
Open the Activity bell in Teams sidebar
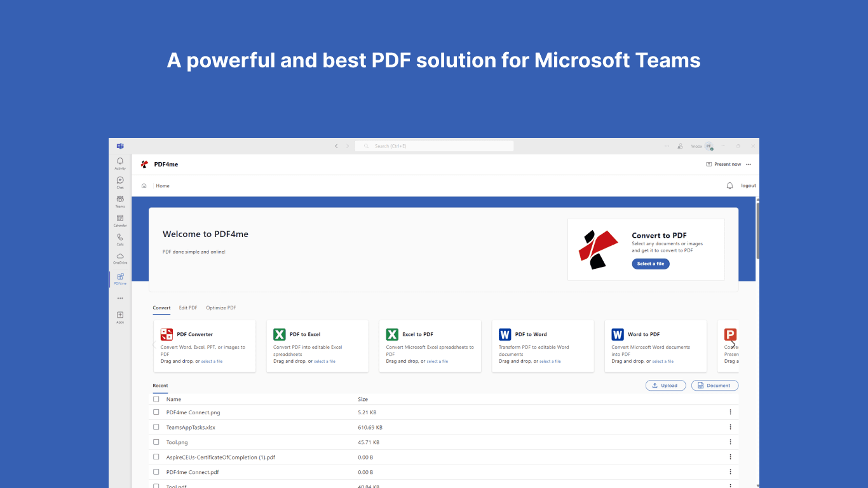120,163
